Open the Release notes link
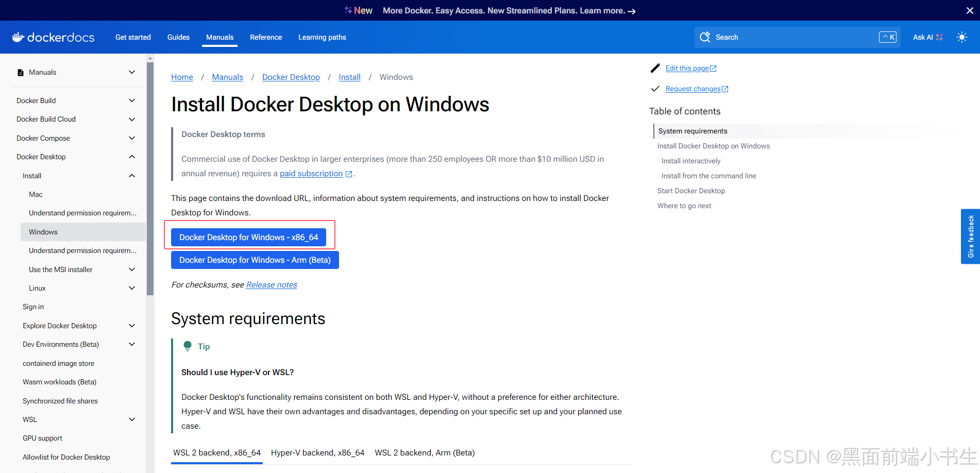980x473 pixels. [271, 284]
